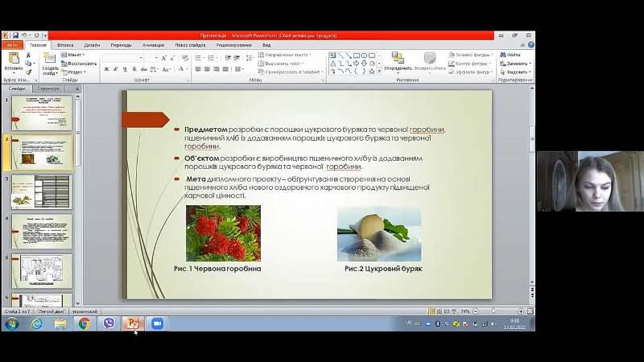The image size is (644, 362).
Task: Open Viber from the Windows taskbar
Action: pyautogui.click(x=109, y=323)
